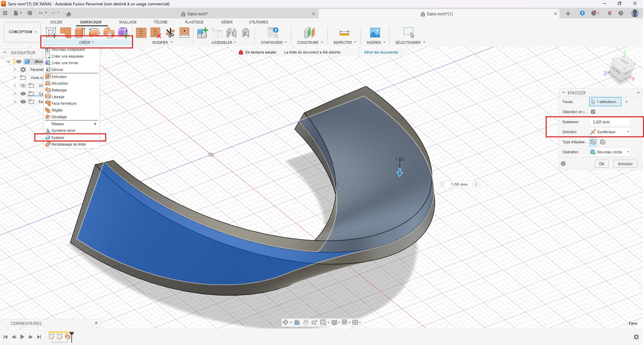The height and width of the screenshot is (345, 644).
Task: Toggle visibility eye of root component
Action: 19,62
